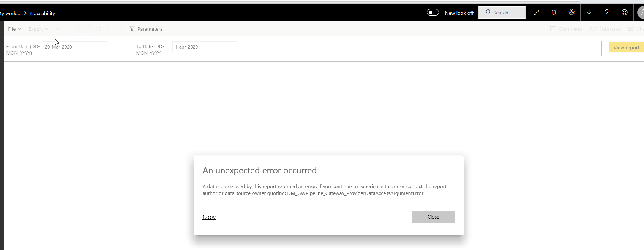Open the Export dropdown
This screenshot has height=250, width=644.
click(x=38, y=29)
